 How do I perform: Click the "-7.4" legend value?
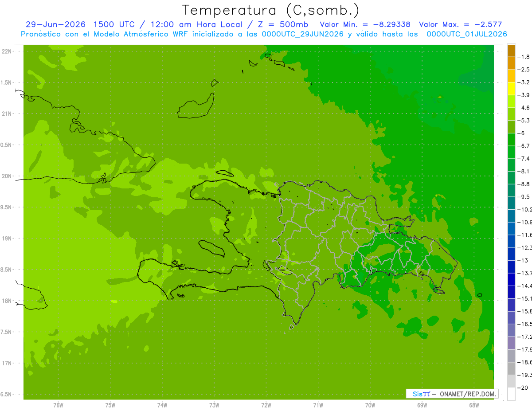pos(524,159)
